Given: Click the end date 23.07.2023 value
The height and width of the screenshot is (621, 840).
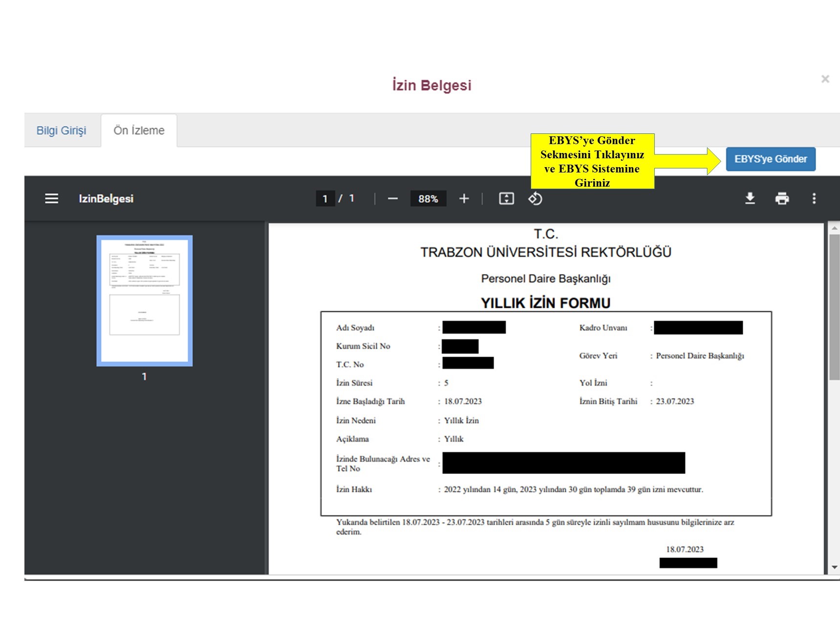Looking at the screenshot, I should point(675,401).
